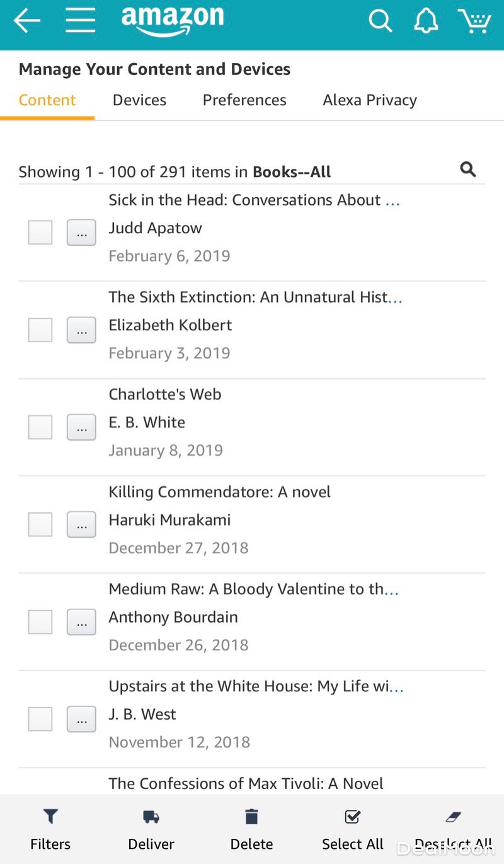The height and width of the screenshot is (864, 504).
Task: Check the Sick in the Head checkbox
Action: pyautogui.click(x=40, y=233)
